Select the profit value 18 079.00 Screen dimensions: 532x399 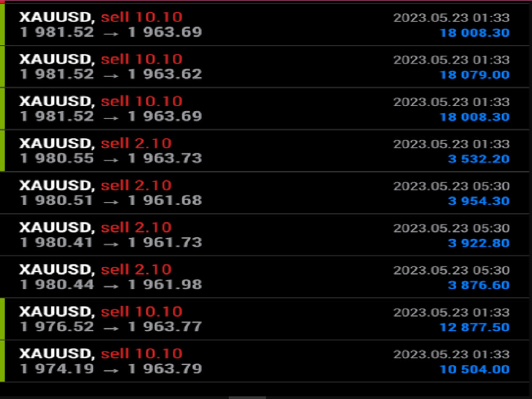(475, 74)
